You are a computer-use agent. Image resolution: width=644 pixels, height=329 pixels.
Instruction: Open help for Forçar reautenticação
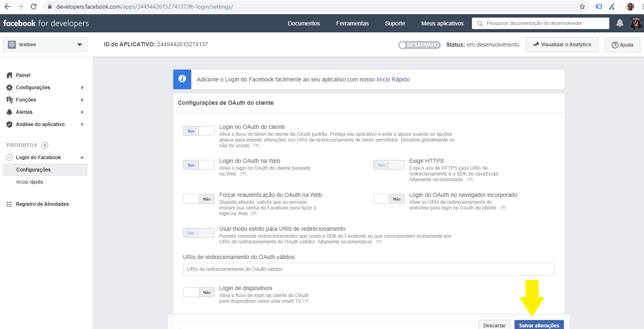tap(254, 214)
